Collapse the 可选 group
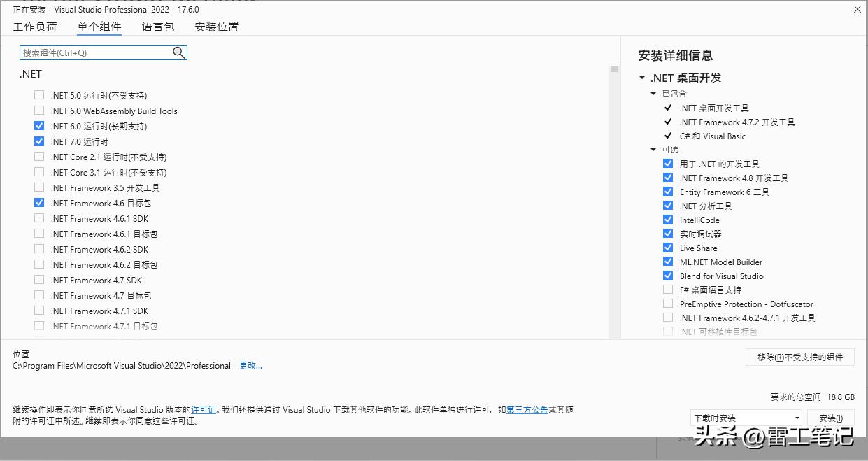Screen dimensions: 868x461 pos(653,149)
